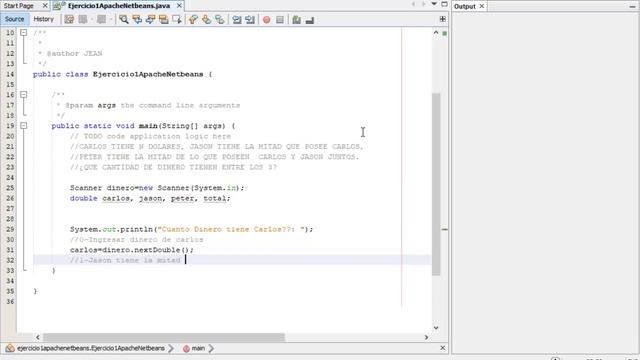Screen dimensions: 640x360
Task: Click Find Previous Occurrence icon
Action: [137, 19]
